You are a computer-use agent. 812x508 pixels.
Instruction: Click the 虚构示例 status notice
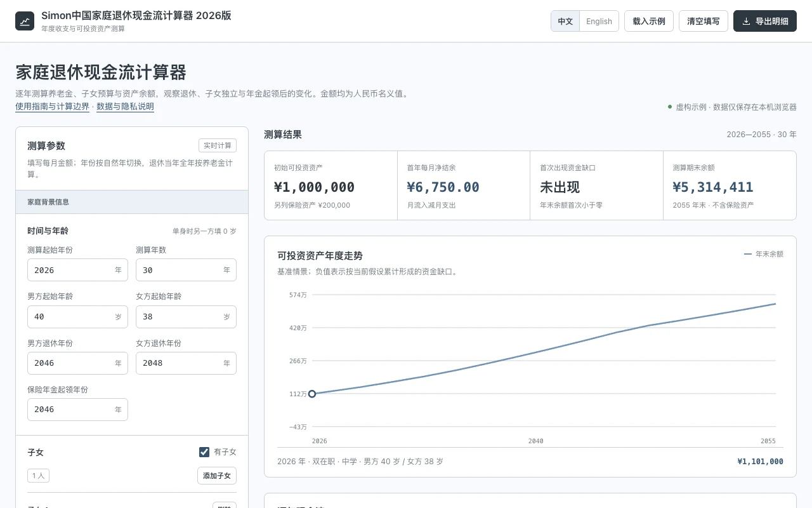pyautogui.click(x=732, y=107)
